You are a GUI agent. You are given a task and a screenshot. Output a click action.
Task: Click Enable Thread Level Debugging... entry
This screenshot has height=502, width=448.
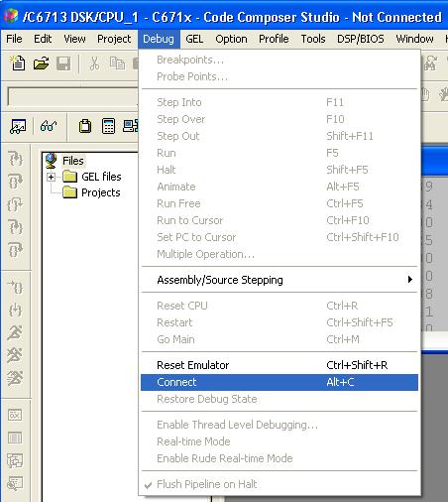(280, 425)
